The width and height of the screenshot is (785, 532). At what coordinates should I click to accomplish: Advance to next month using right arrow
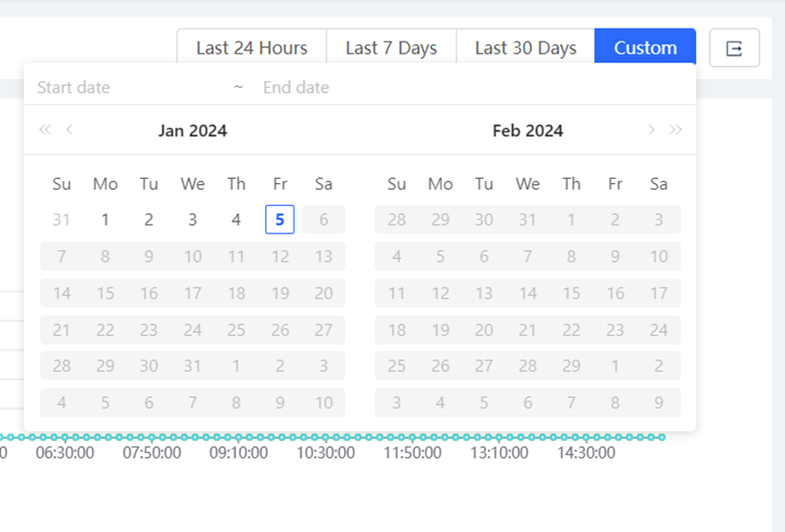(651, 131)
